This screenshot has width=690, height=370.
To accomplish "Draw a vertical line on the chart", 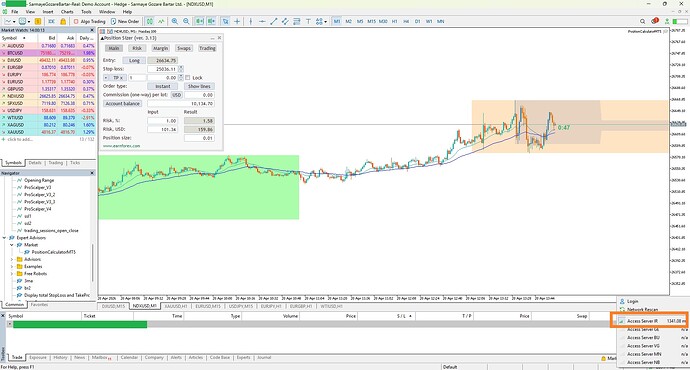I will [250, 21].
